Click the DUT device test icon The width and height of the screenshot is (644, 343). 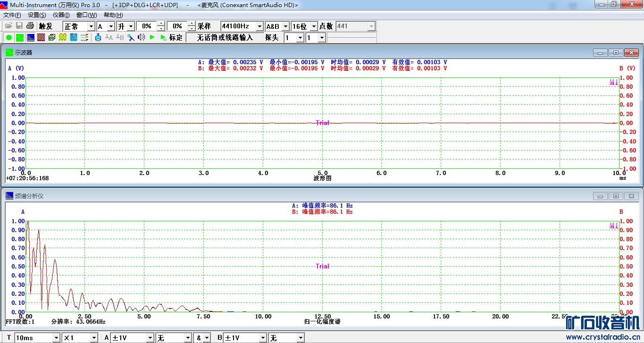(x=74, y=37)
